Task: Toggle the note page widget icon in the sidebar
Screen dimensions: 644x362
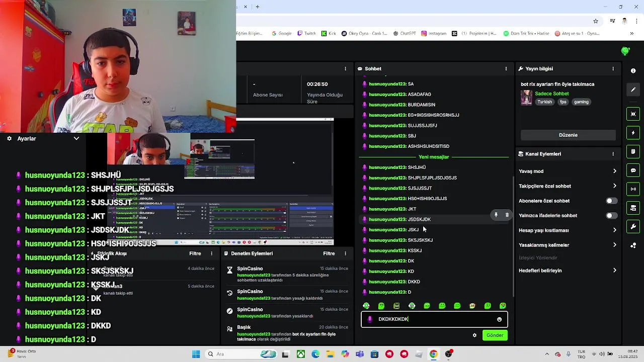Action: tap(633, 151)
